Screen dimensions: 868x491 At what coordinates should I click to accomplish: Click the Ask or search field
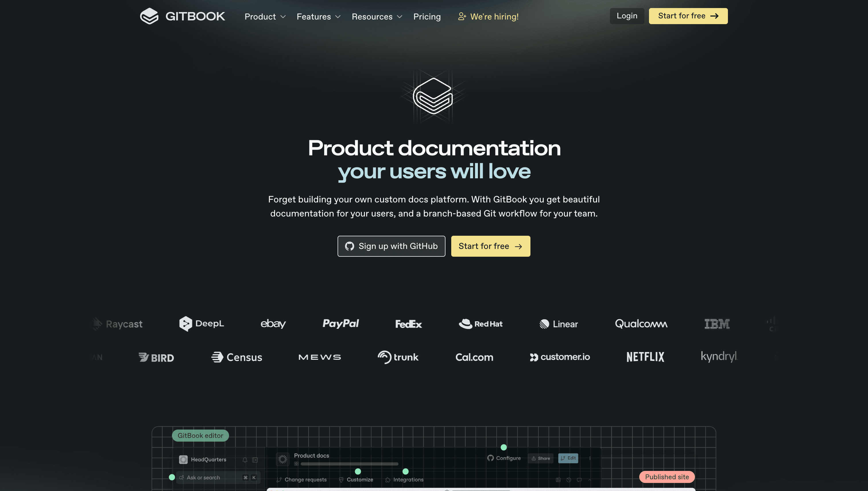(218, 478)
